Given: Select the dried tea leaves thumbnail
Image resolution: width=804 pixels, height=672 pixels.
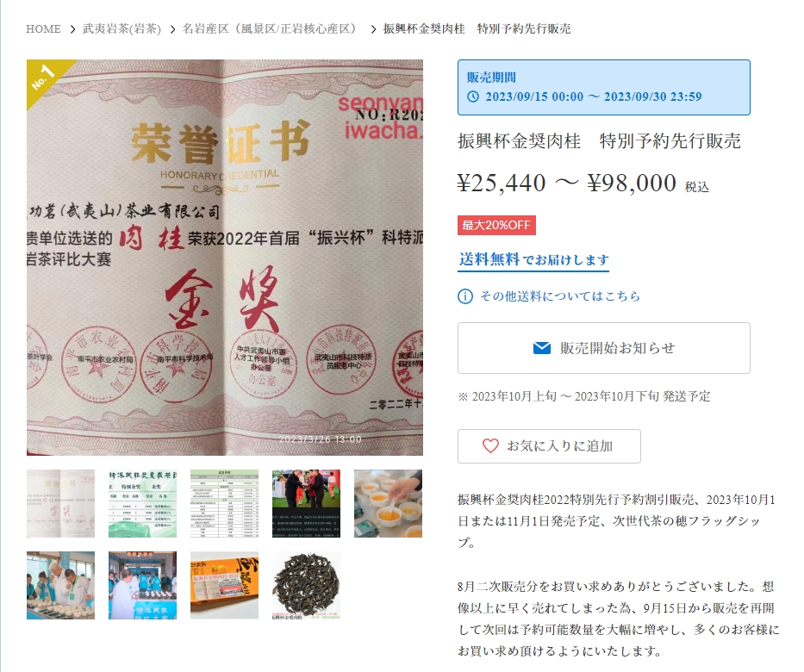Looking at the screenshot, I should point(306,585).
